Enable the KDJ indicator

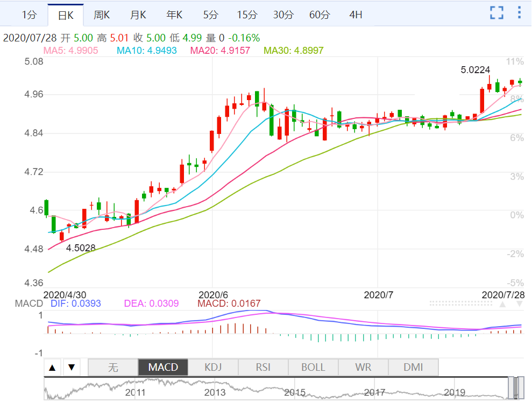tap(213, 368)
